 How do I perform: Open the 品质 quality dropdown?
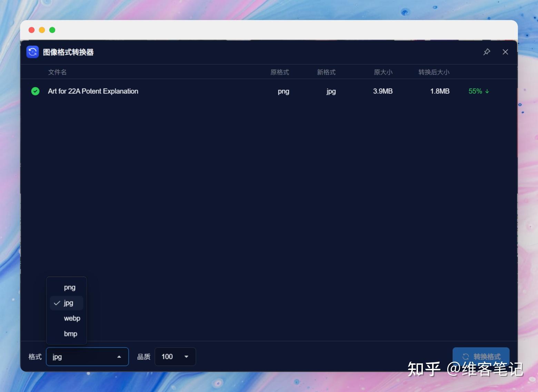(175, 356)
